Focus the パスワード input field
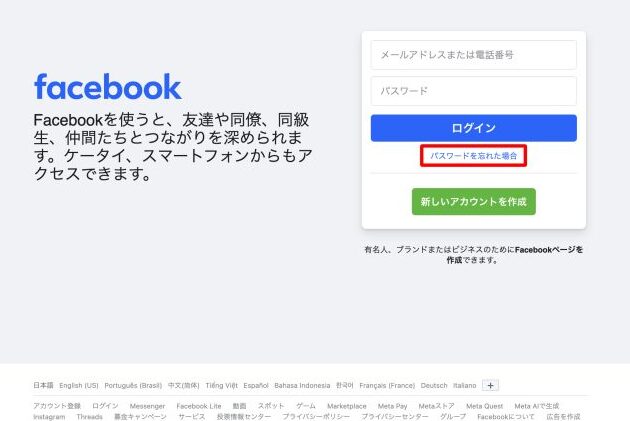The image size is (630, 421). tap(473, 91)
